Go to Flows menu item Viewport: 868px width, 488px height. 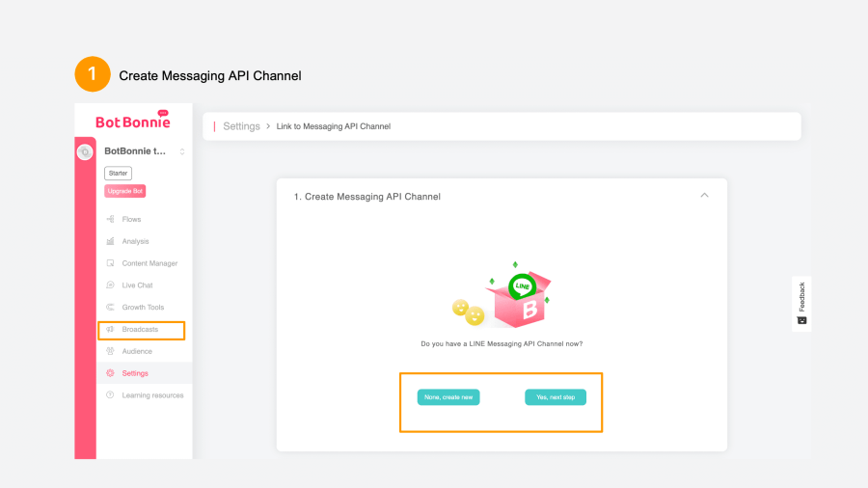[131, 219]
